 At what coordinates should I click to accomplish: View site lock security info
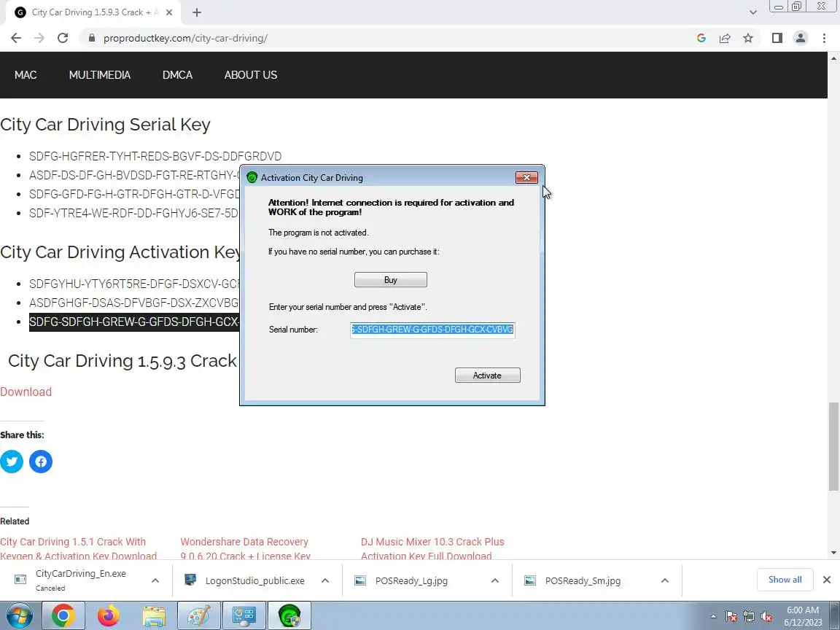tap(92, 38)
